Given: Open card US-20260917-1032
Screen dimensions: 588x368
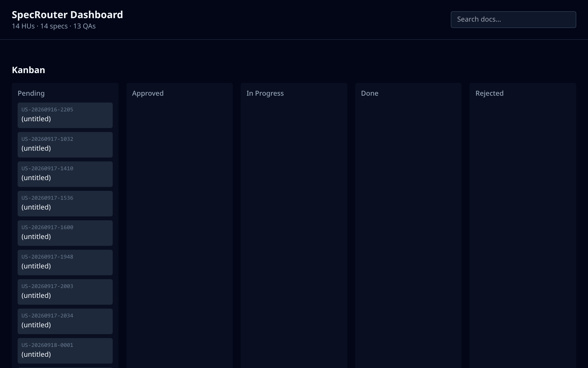Looking at the screenshot, I should tap(65, 145).
